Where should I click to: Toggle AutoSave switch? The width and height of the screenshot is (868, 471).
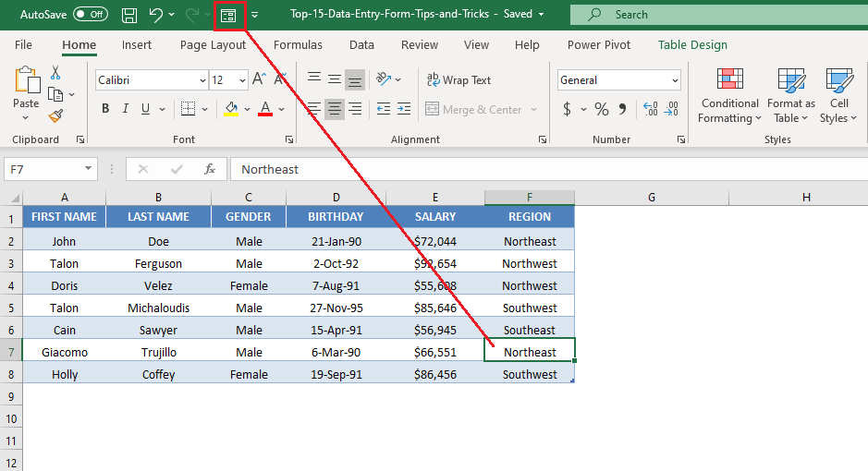[x=91, y=15]
